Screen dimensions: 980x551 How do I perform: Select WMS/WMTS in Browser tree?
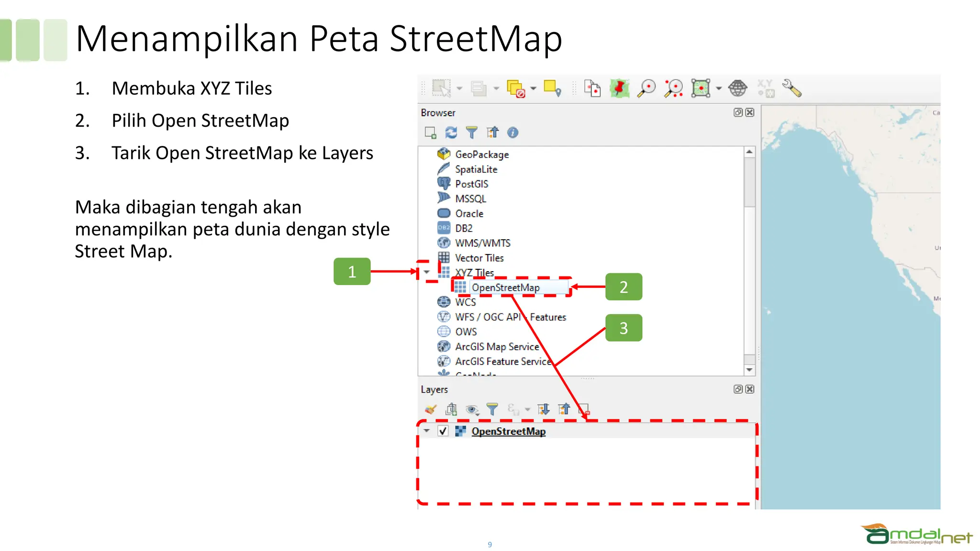(x=482, y=243)
